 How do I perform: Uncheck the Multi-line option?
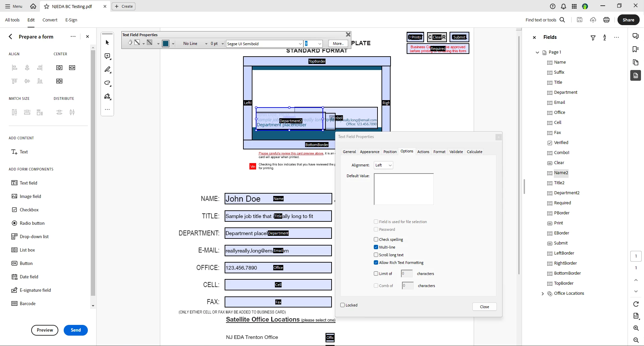(x=376, y=247)
